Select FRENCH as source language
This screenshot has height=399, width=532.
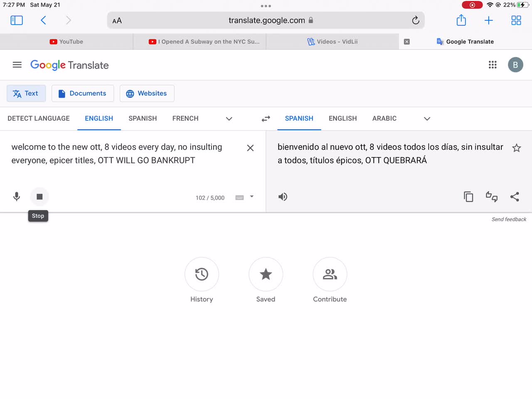pyautogui.click(x=185, y=118)
